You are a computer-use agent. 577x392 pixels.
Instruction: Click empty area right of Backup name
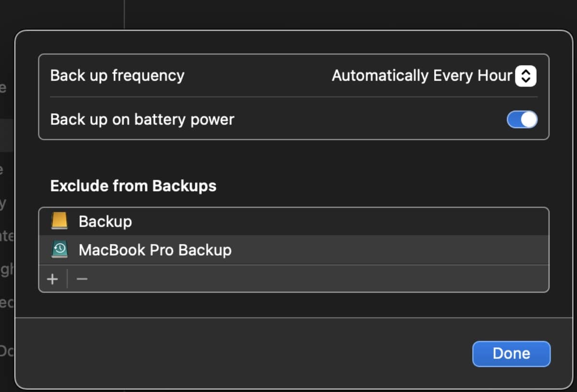[x=337, y=221]
